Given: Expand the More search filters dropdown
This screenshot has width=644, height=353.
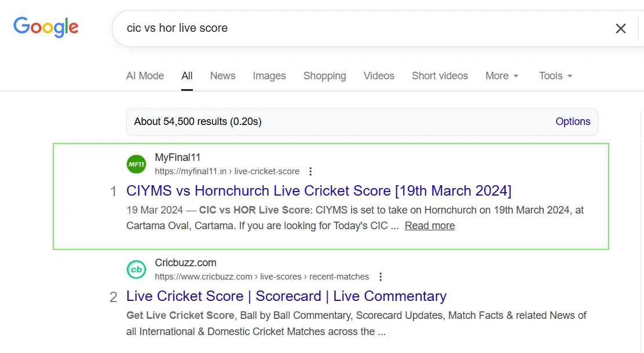Looking at the screenshot, I should (502, 76).
